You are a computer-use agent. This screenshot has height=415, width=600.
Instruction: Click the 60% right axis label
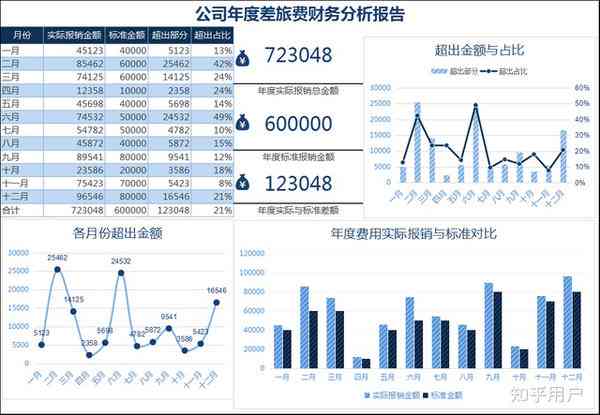(582, 88)
